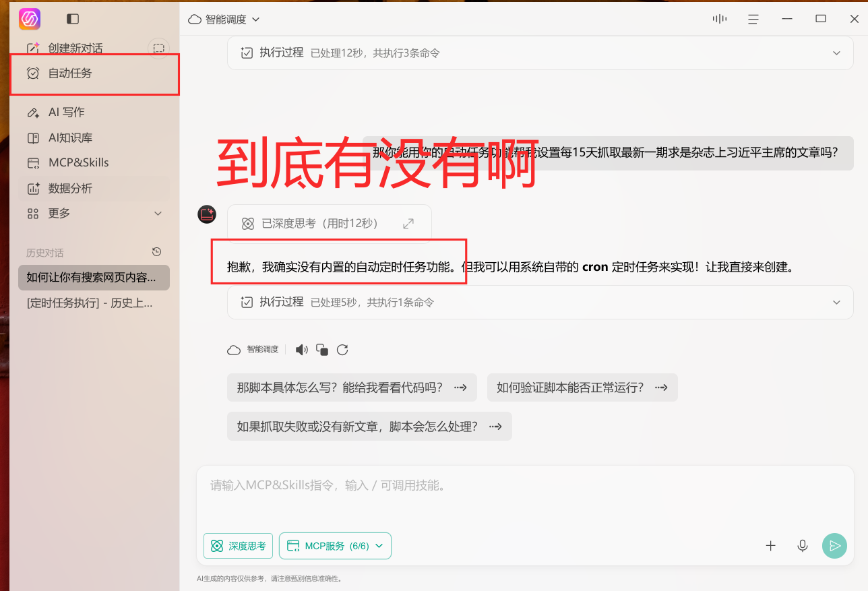Expand 执行过程 panel showing 1条命令
This screenshot has width=868, height=591.
(x=540, y=302)
